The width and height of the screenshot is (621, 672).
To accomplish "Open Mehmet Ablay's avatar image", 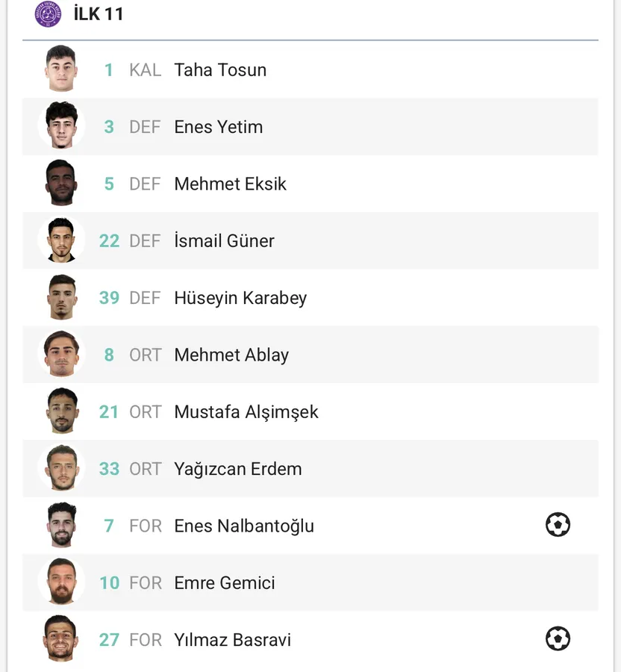I will [61, 355].
